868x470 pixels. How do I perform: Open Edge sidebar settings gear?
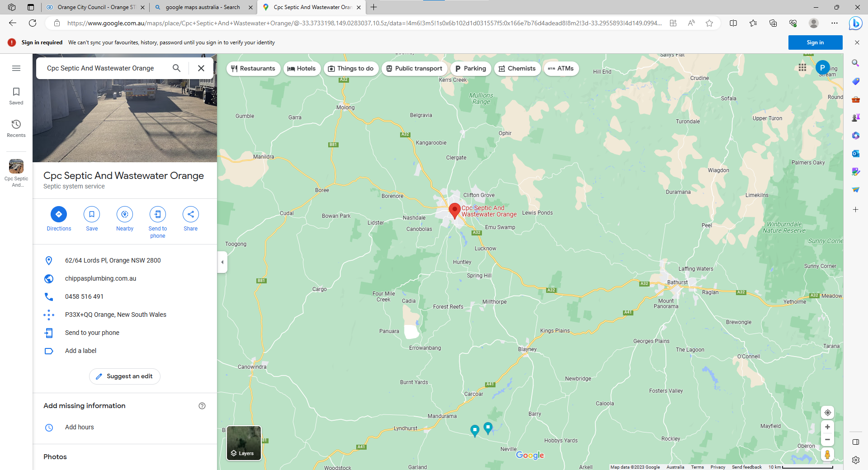tap(856, 460)
